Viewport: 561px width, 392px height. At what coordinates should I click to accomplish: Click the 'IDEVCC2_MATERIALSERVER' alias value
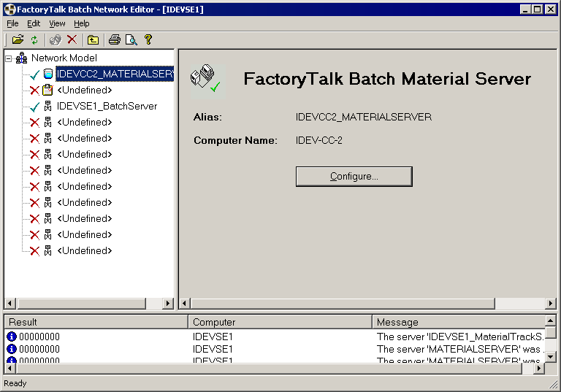pyautogui.click(x=364, y=117)
